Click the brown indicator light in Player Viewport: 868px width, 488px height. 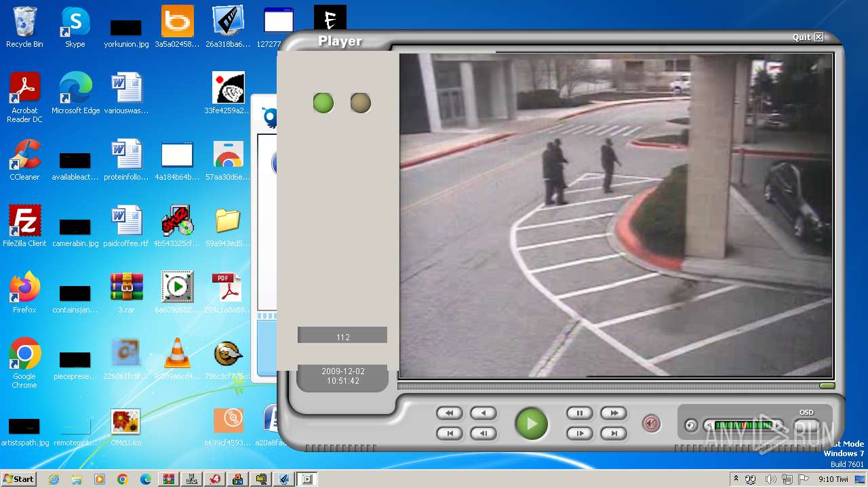click(360, 103)
